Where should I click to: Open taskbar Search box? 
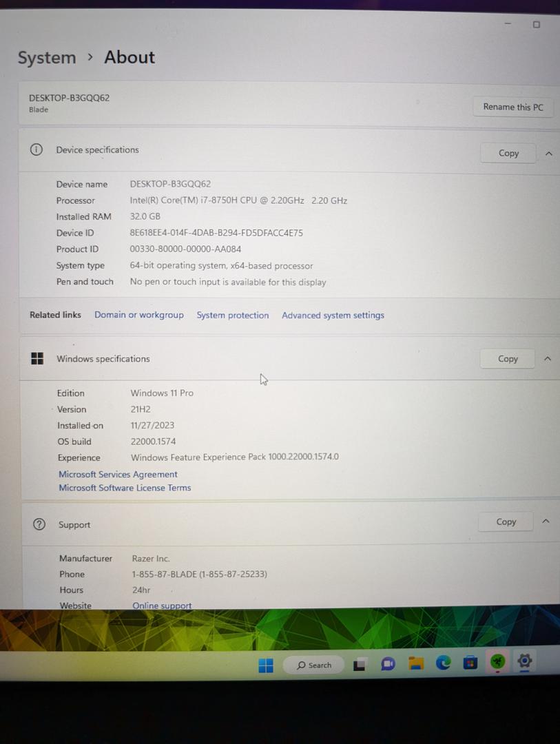click(x=314, y=665)
